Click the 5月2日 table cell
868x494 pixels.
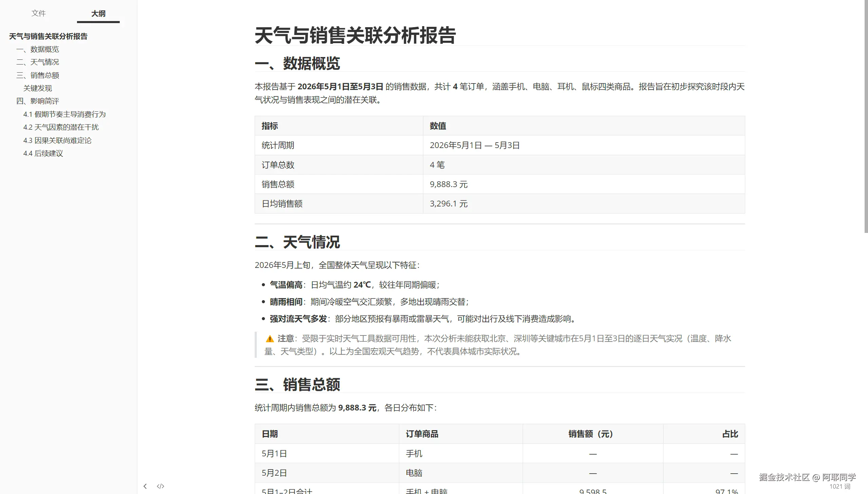click(327, 473)
